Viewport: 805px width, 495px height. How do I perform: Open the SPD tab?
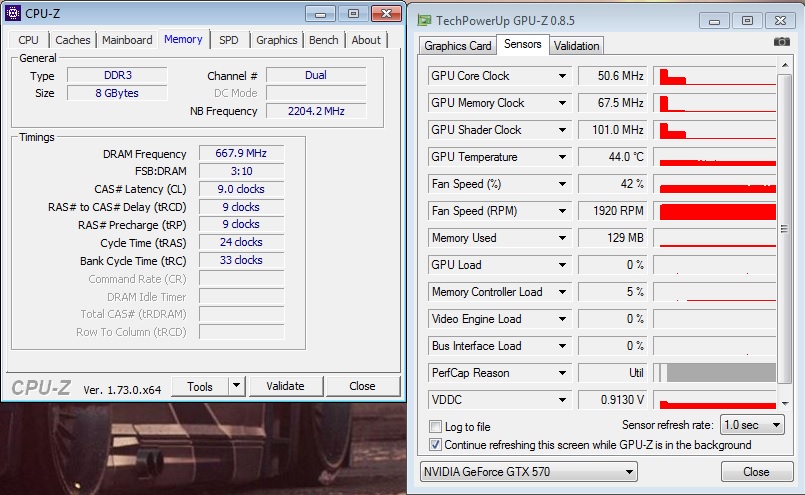coord(229,40)
